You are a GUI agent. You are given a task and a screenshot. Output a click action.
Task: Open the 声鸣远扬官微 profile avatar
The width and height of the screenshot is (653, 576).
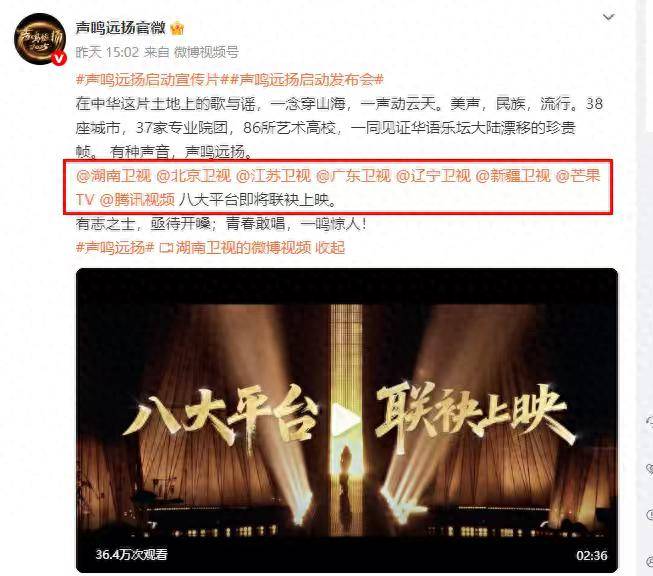40,38
